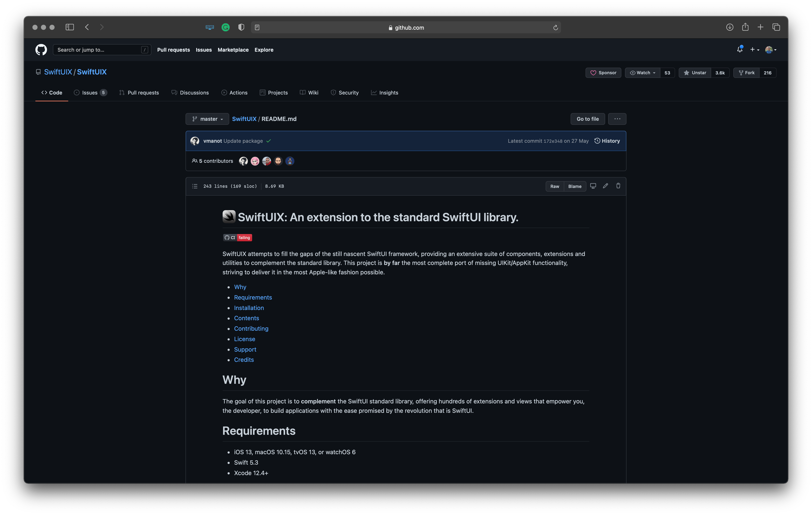The height and width of the screenshot is (515, 812).
Task: Click the Update package commit message
Action: (243, 141)
